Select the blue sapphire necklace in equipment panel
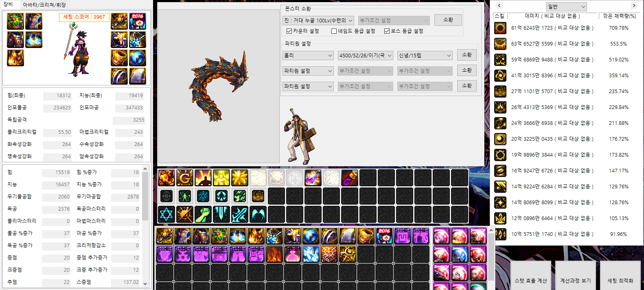This screenshot has width=644, height=290. tap(138, 40)
